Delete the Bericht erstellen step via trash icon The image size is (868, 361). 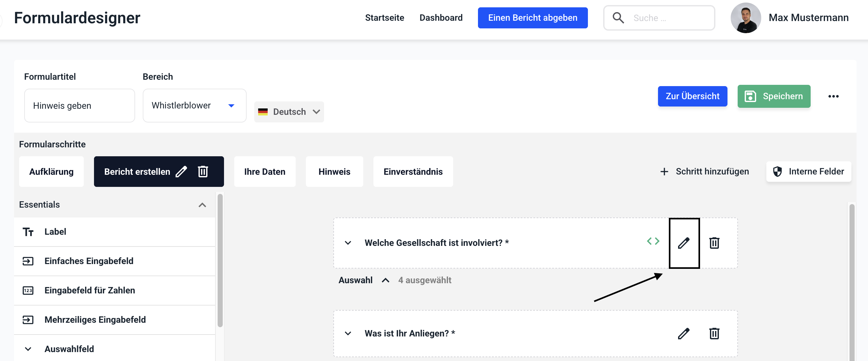tap(203, 172)
